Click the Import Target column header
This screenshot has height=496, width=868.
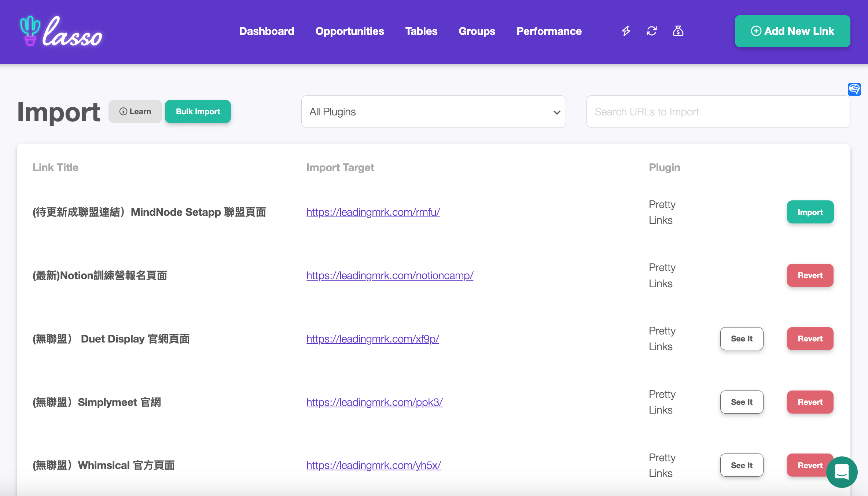pyautogui.click(x=340, y=167)
